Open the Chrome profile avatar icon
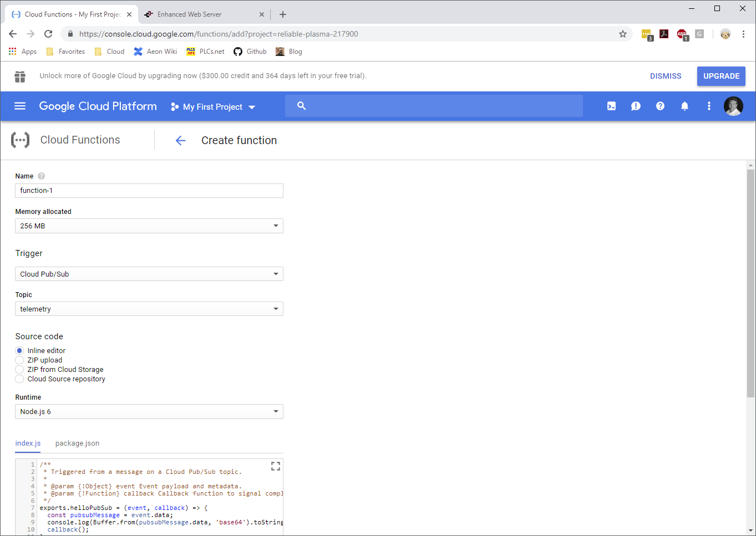The width and height of the screenshot is (756, 536). pos(725,34)
